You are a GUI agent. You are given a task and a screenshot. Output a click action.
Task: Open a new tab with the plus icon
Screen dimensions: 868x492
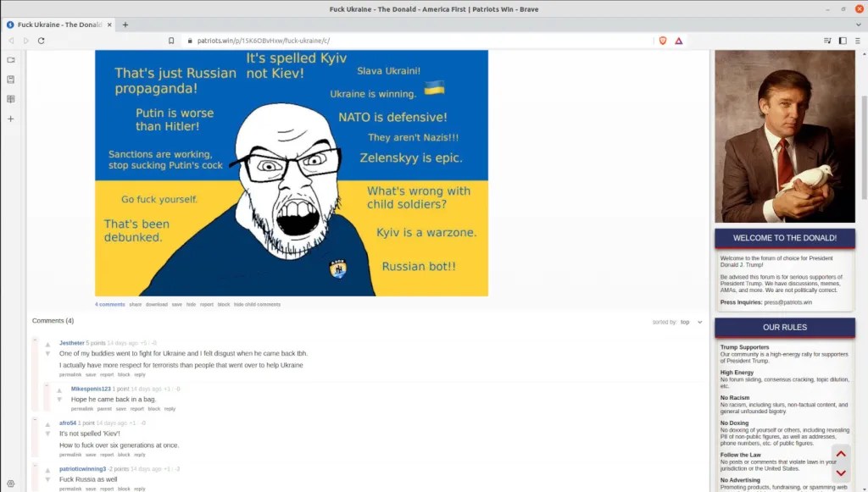click(125, 25)
